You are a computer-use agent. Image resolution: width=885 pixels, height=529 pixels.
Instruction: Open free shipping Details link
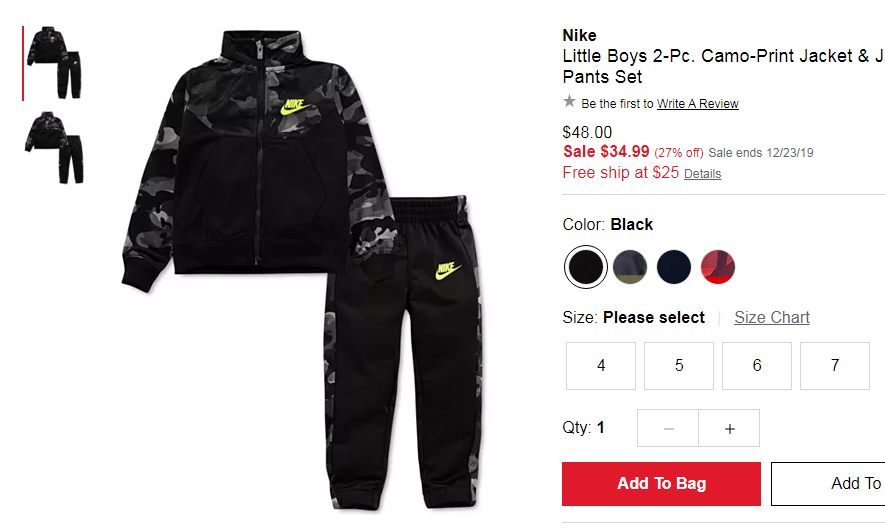point(702,174)
